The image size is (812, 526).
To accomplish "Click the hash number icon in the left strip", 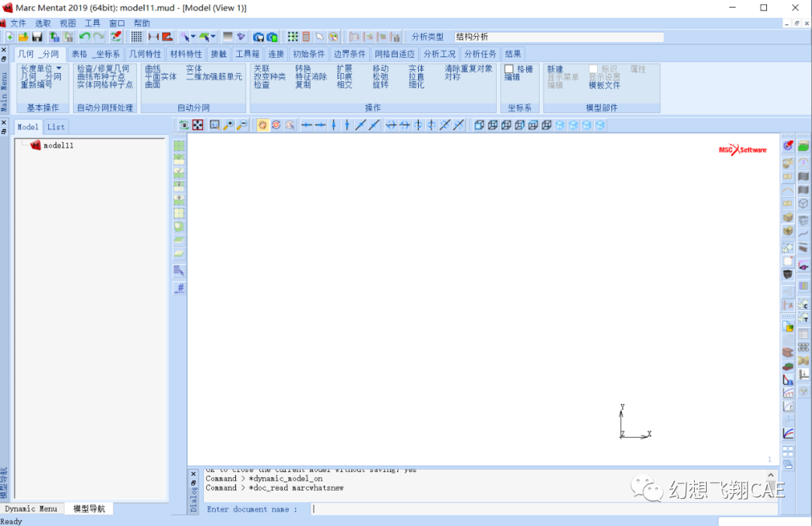I will click(x=179, y=288).
